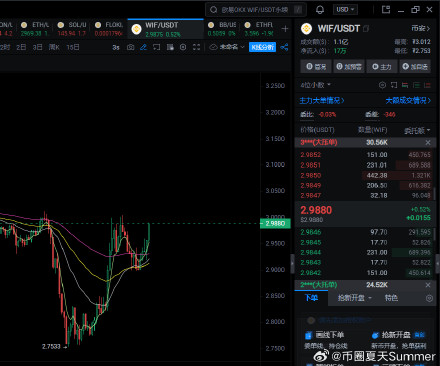
Task: Select the 3日 timeframe
Action: pos(37,47)
